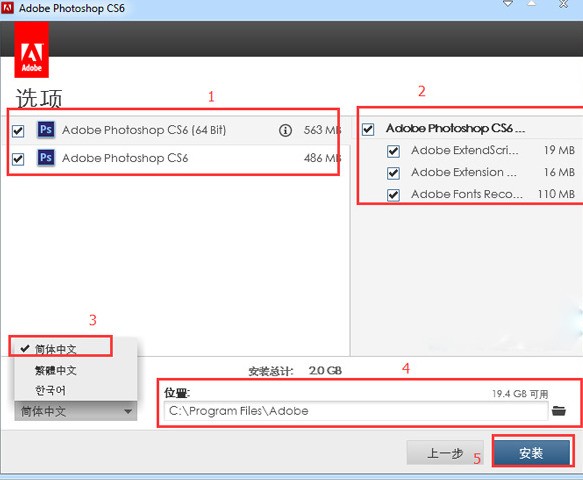
Task: Click the Adobe icon in the title bar
Action: (x=7, y=8)
